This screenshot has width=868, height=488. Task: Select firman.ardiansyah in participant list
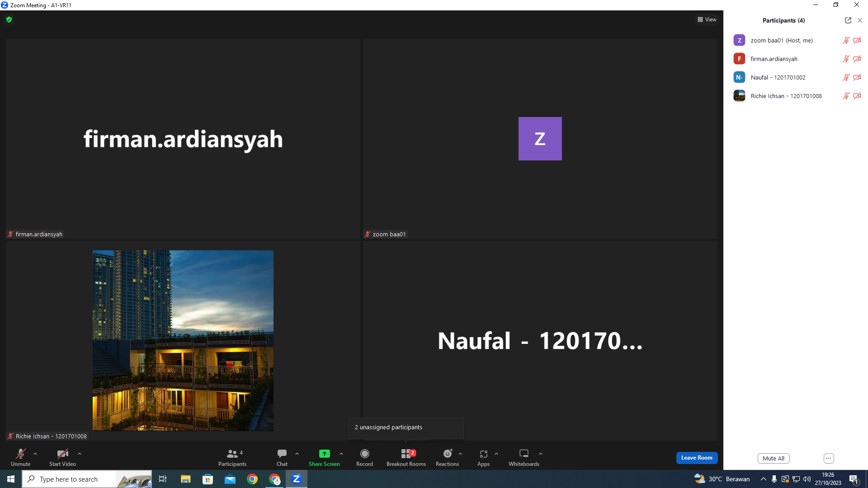(x=797, y=59)
